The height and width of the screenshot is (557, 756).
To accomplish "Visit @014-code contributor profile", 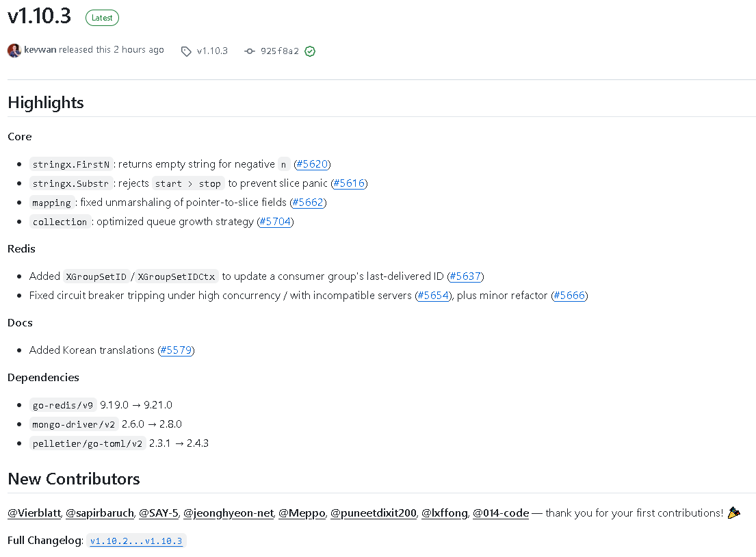I will click(x=500, y=513).
